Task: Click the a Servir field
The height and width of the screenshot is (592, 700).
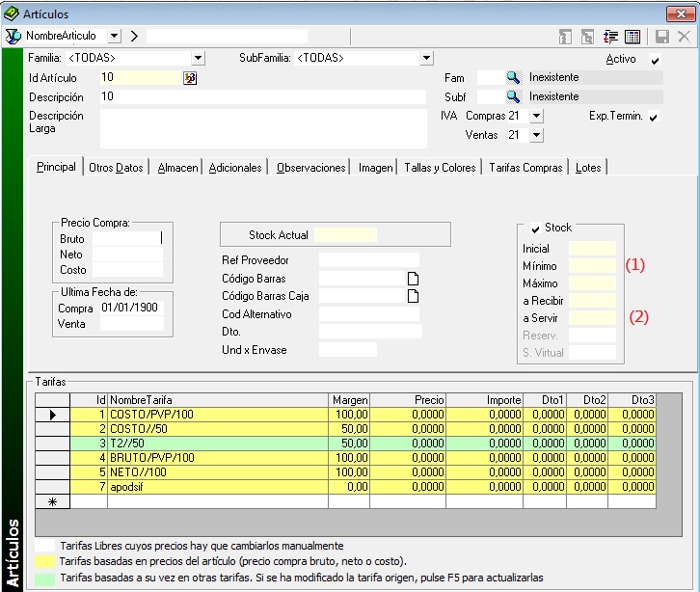Action: [x=592, y=318]
